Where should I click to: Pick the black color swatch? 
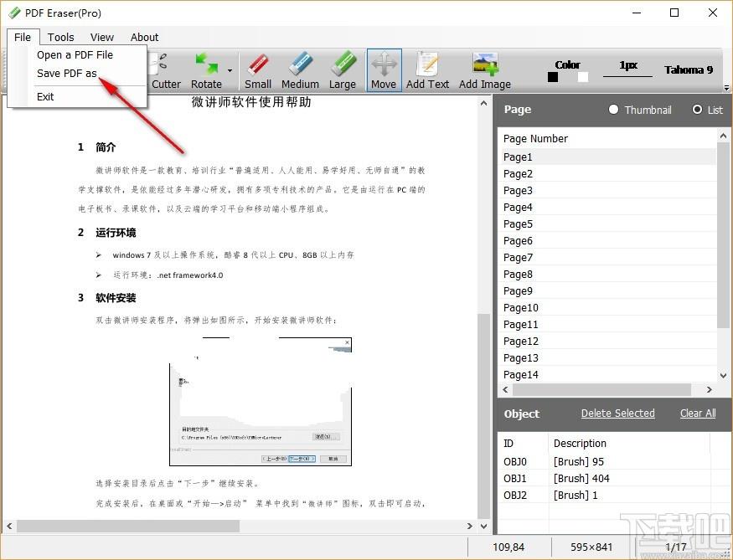553,77
